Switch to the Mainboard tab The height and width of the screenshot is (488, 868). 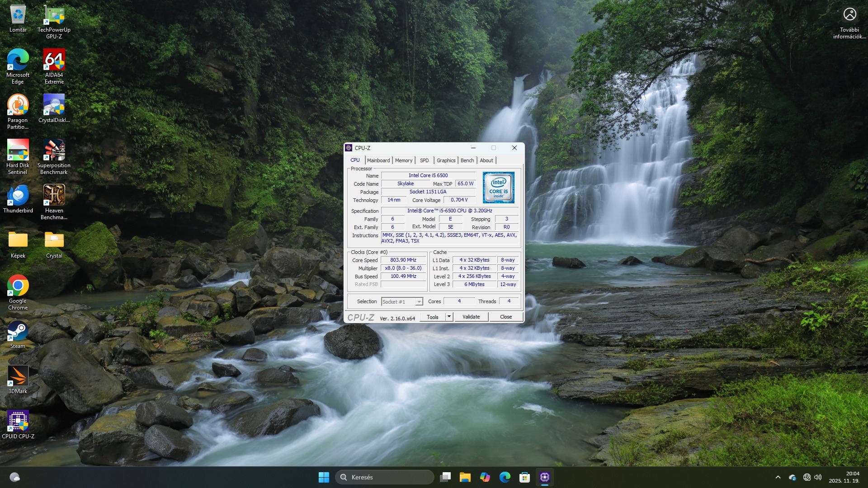(x=378, y=160)
